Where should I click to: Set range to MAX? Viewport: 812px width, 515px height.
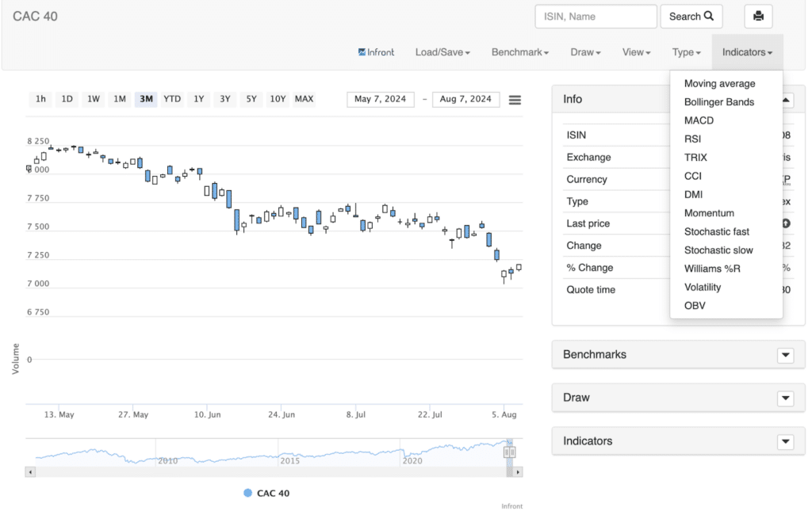(304, 99)
